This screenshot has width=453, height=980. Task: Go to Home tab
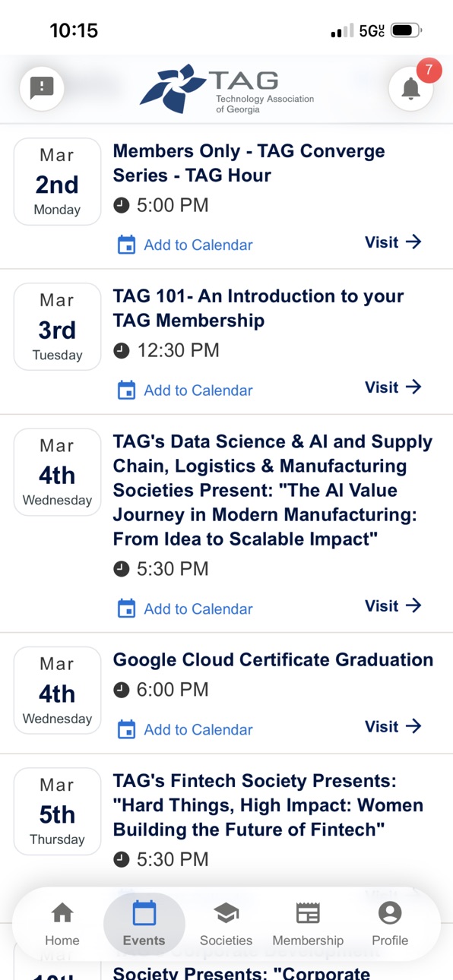coord(62,924)
